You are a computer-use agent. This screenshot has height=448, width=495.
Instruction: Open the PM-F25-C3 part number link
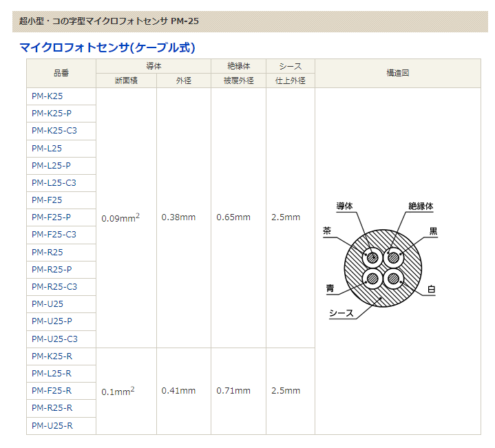[x=54, y=235]
